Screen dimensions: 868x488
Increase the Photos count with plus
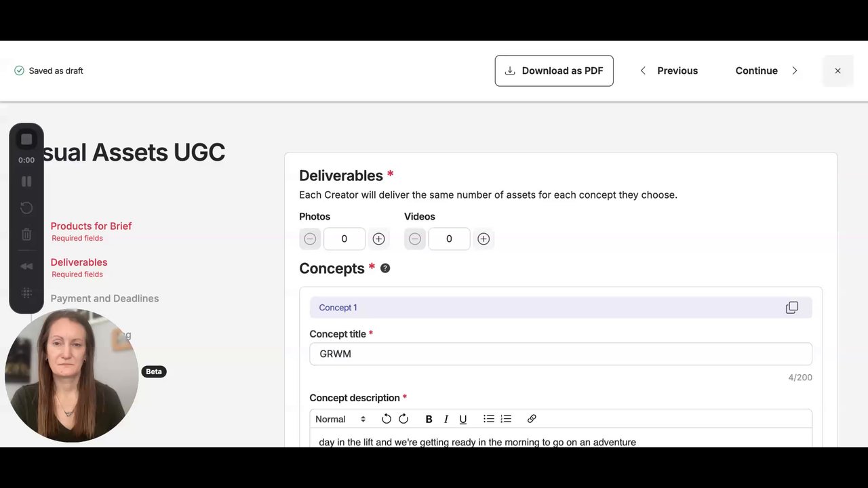point(378,239)
